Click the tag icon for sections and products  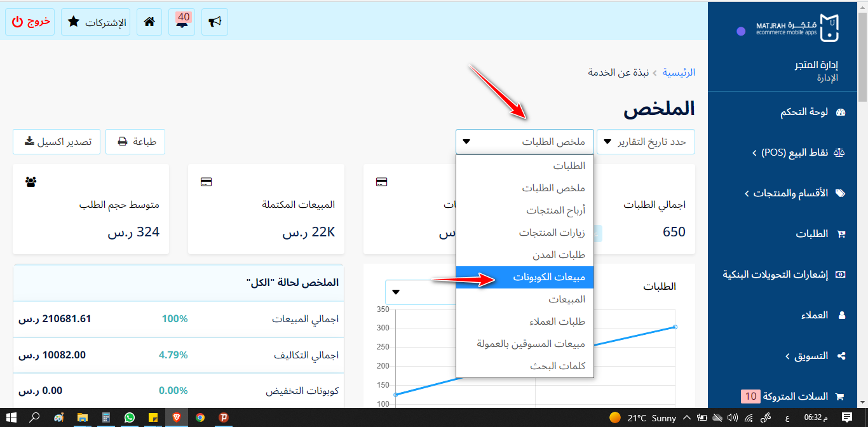click(x=840, y=193)
